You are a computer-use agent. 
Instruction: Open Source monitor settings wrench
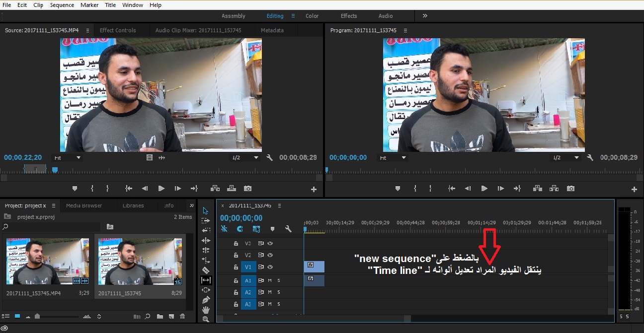click(270, 157)
